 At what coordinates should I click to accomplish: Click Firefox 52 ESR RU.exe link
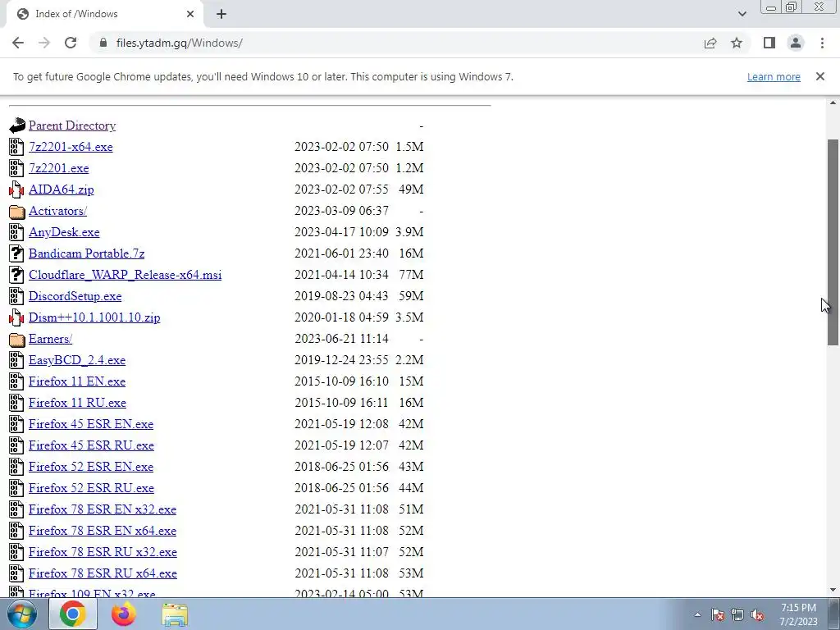pyautogui.click(x=92, y=488)
